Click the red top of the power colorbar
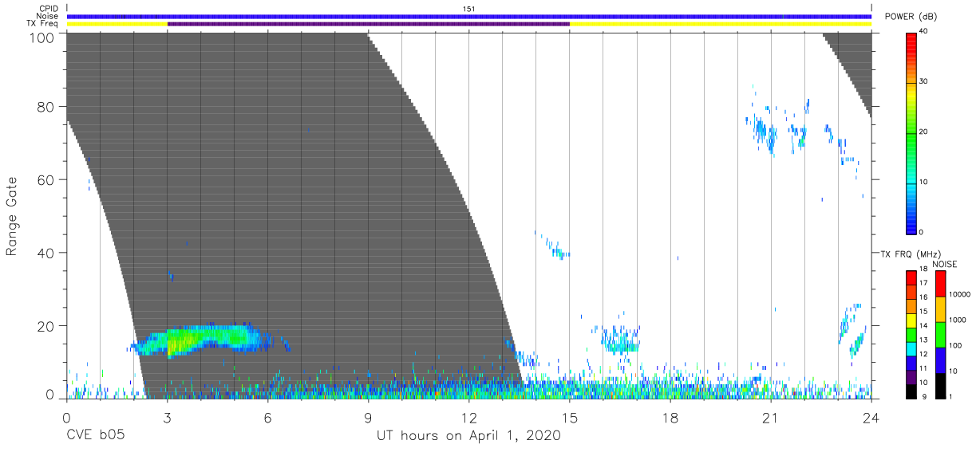 [x=911, y=43]
